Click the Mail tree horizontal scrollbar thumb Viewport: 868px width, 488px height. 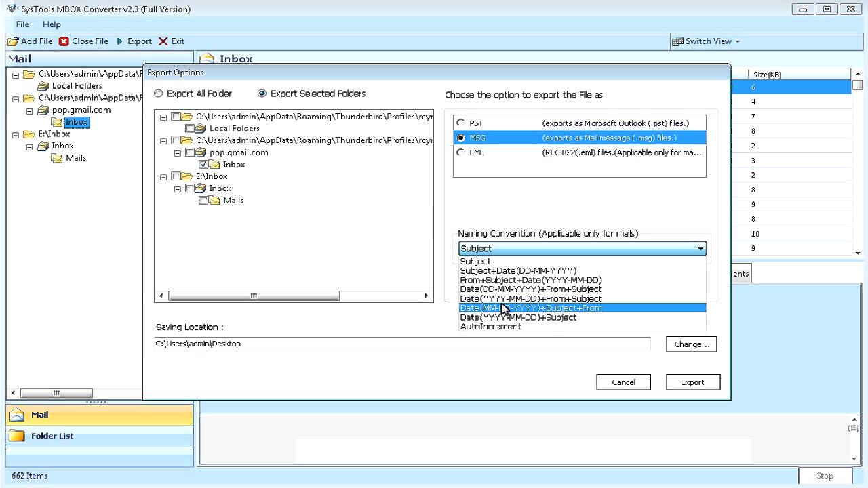56,393
